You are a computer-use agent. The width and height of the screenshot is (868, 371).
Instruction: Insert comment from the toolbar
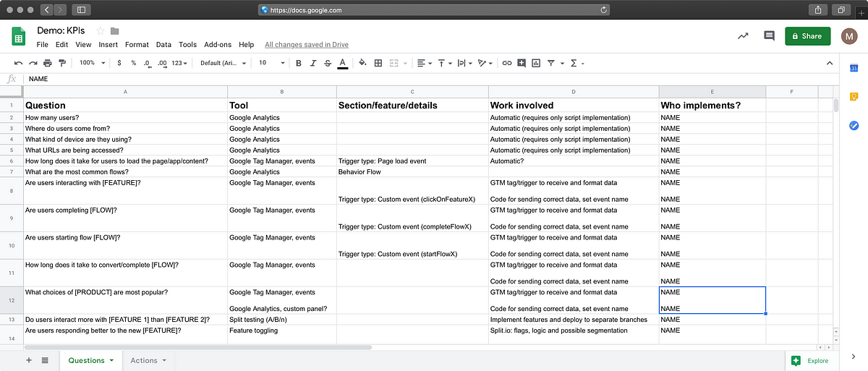click(x=522, y=63)
